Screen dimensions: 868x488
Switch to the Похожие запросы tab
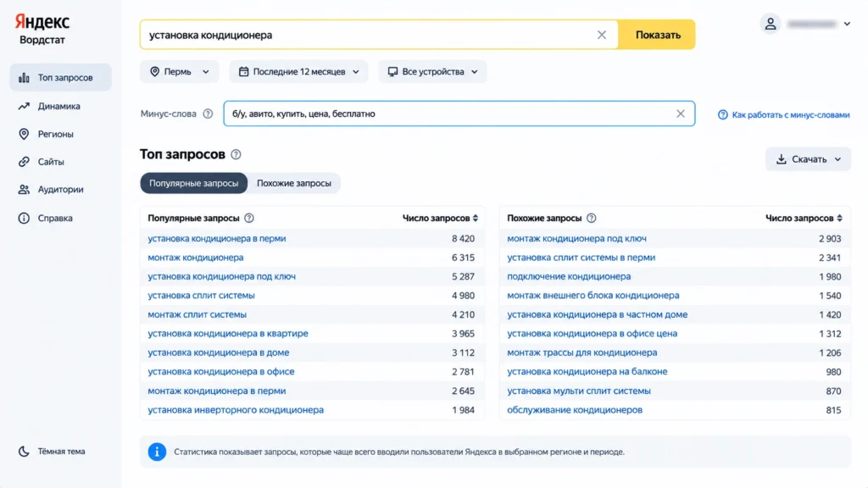pyautogui.click(x=294, y=183)
